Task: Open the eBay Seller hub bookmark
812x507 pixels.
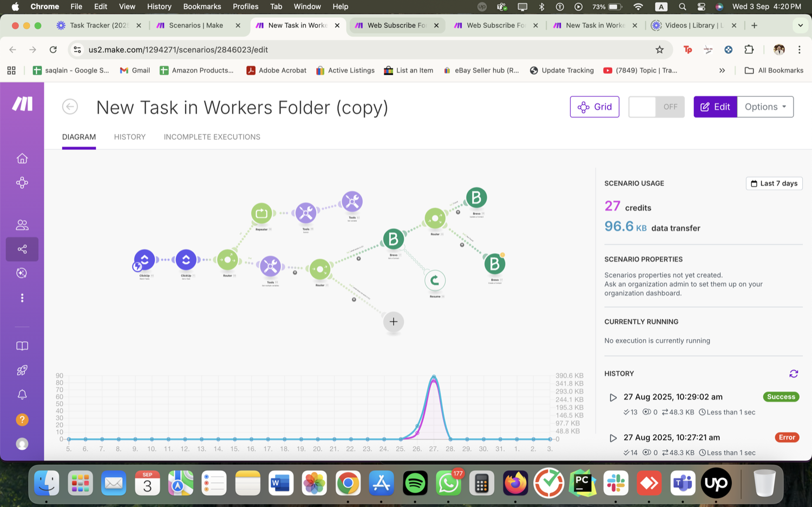Action: click(x=481, y=70)
